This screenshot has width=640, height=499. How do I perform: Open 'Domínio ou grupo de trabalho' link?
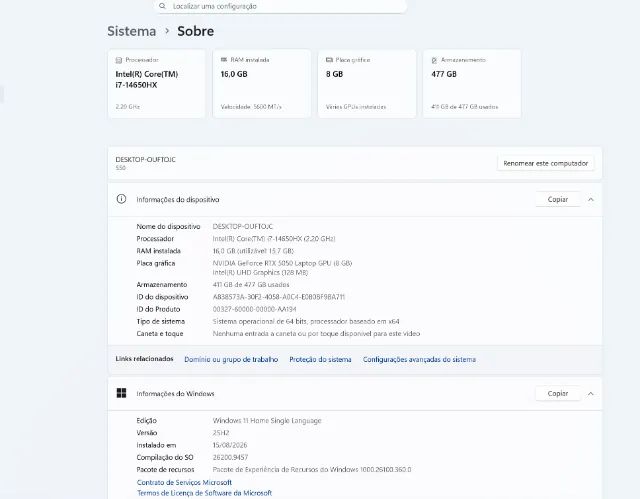[231, 359]
